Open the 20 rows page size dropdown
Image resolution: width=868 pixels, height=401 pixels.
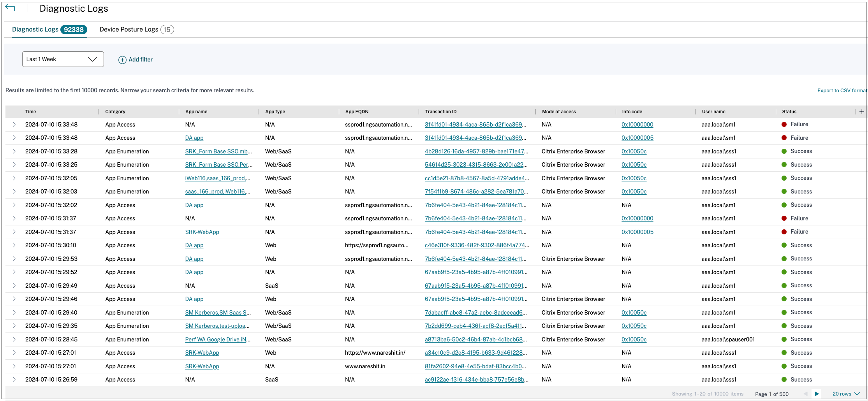coord(846,394)
